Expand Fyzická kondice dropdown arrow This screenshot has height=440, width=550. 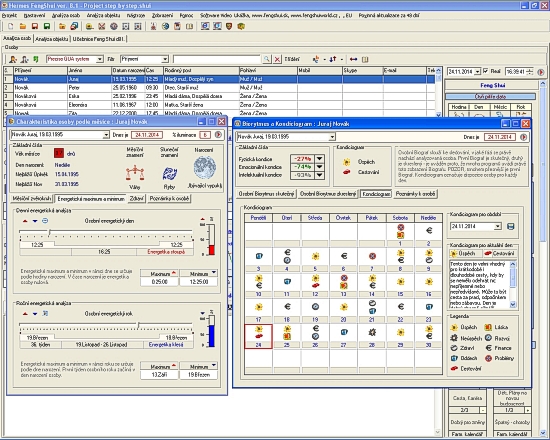click(319, 159)
